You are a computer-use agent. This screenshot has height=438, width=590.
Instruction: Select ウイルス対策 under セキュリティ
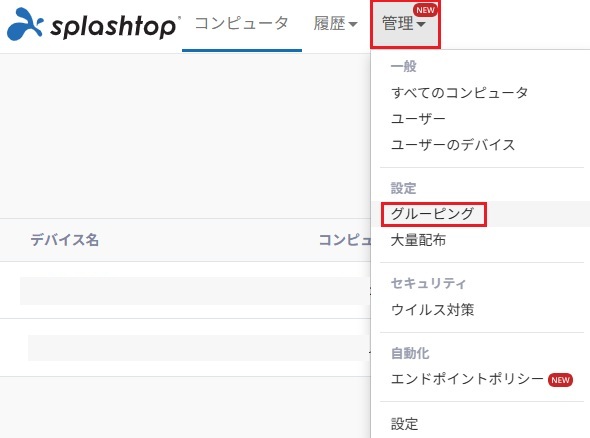[x=432, y=310]
